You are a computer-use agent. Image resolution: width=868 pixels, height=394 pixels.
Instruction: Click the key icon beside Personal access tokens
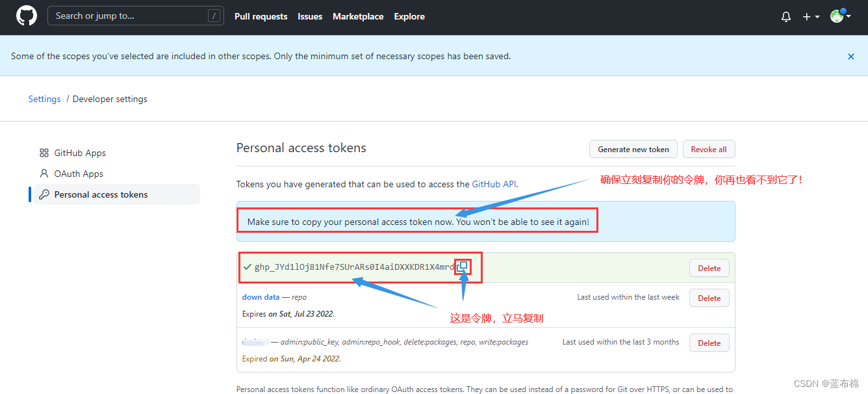[x=44, y=194]
